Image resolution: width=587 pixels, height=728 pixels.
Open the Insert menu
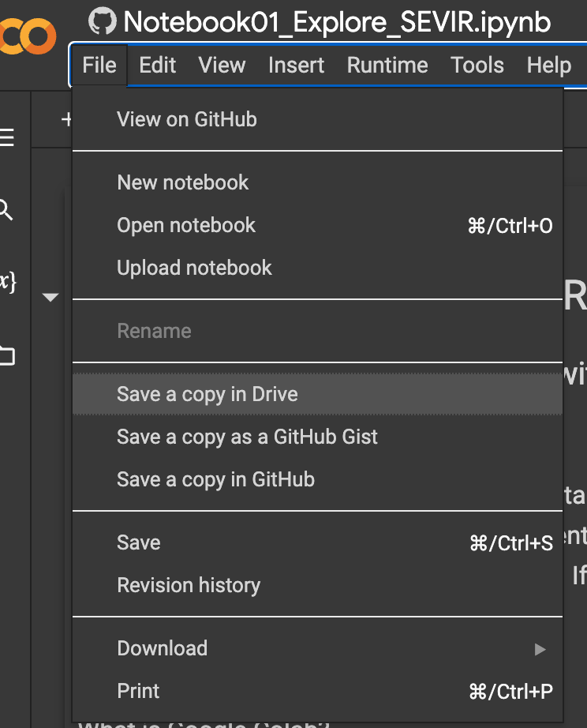click(296, 65)
